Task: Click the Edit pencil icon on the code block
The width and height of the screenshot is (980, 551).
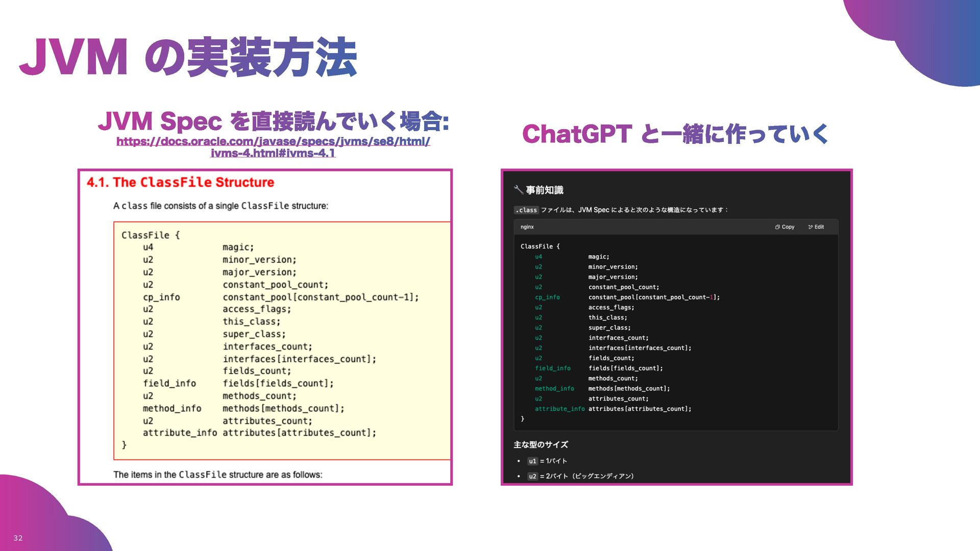Action: [811, 227]
